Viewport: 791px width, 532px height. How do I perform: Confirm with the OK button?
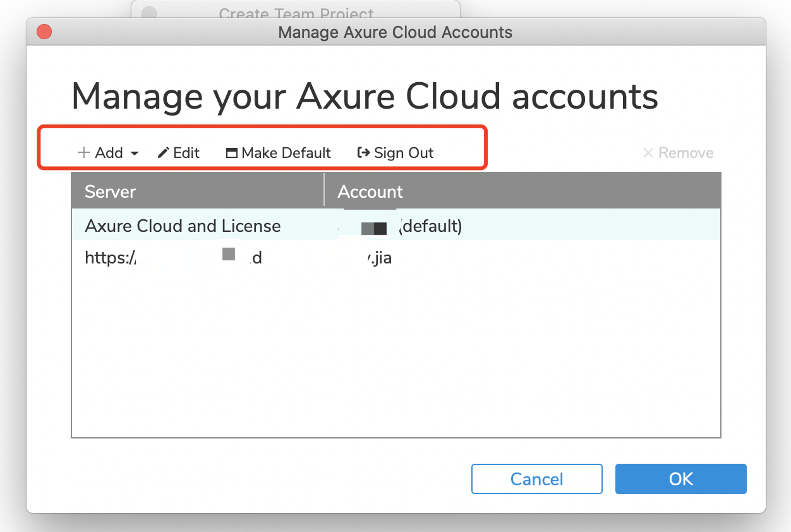click(x=680, y=479)
